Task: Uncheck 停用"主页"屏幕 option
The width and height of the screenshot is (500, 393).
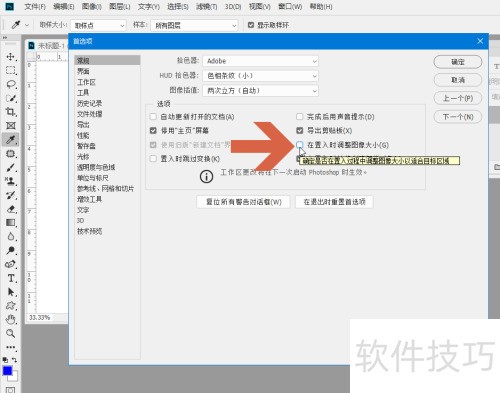Action: [x=153, y=131]
